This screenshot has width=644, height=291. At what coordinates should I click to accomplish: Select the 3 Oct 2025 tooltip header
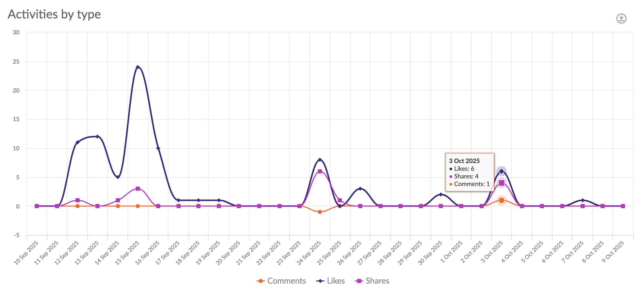click(x=464, y=161)
